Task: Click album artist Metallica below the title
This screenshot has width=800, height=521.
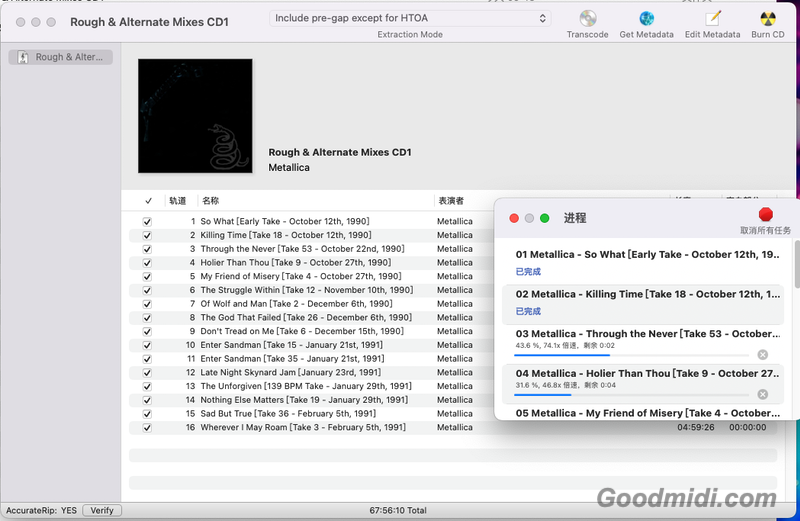Action: (289, 168)
